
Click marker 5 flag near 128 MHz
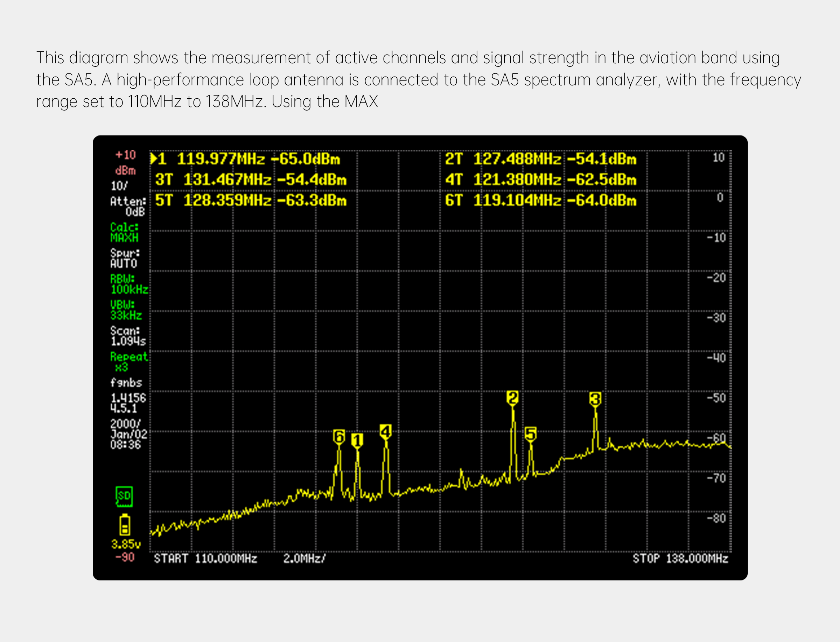(530, 434)
